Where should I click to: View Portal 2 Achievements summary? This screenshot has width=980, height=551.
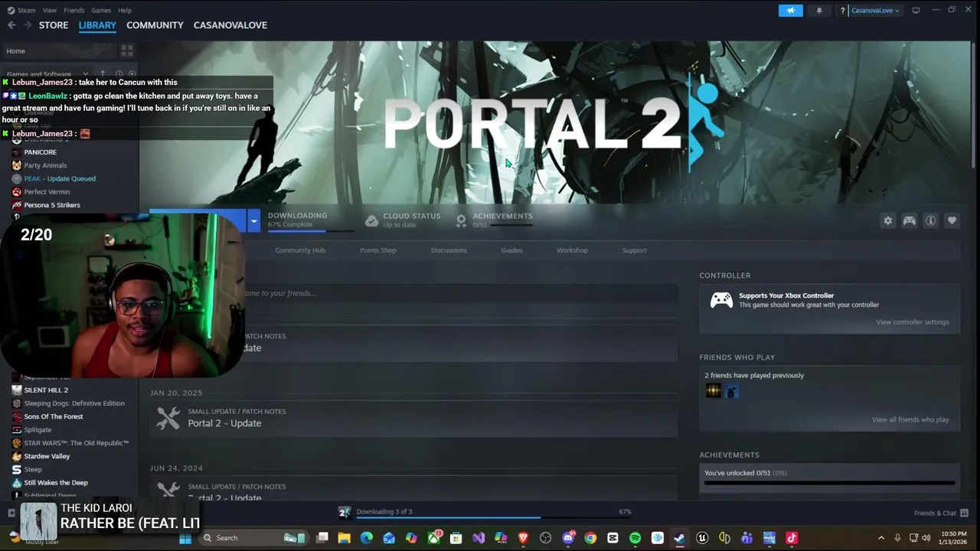(x=495, y=220)
